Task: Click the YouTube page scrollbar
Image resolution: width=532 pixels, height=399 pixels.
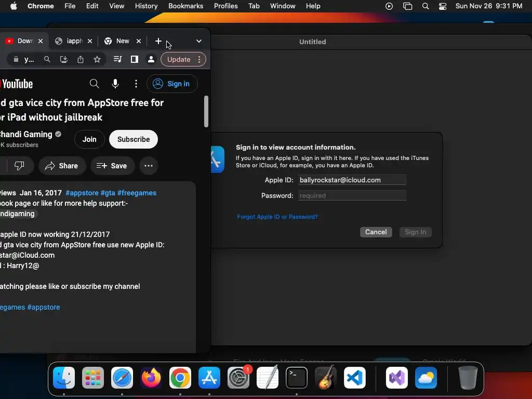Action: 206,111
